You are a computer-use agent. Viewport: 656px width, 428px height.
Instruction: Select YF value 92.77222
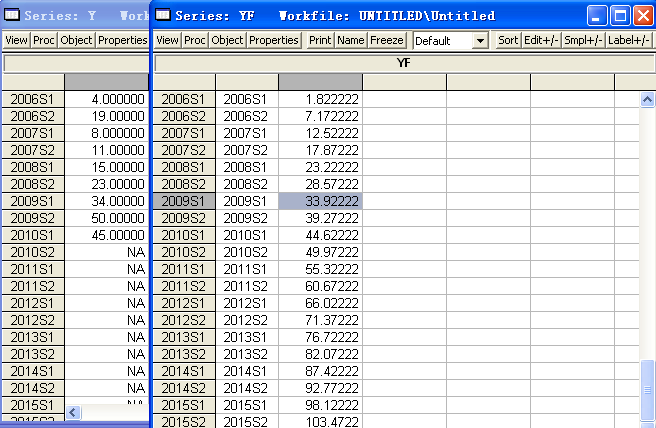coord(320,388)
